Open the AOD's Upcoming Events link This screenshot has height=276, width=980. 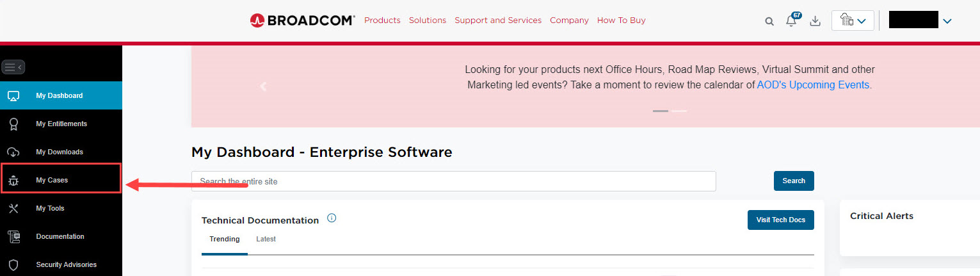pyautogui.click(x=813, y=85)
